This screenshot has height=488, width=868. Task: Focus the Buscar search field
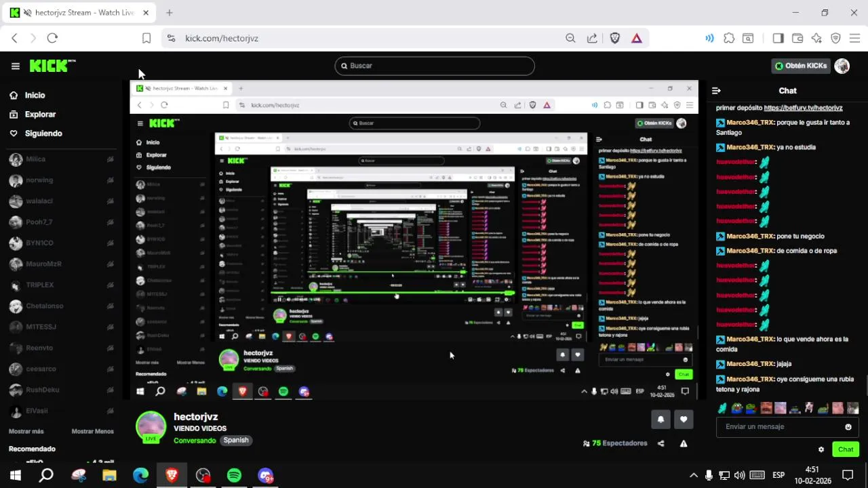(x=435, y=66)
